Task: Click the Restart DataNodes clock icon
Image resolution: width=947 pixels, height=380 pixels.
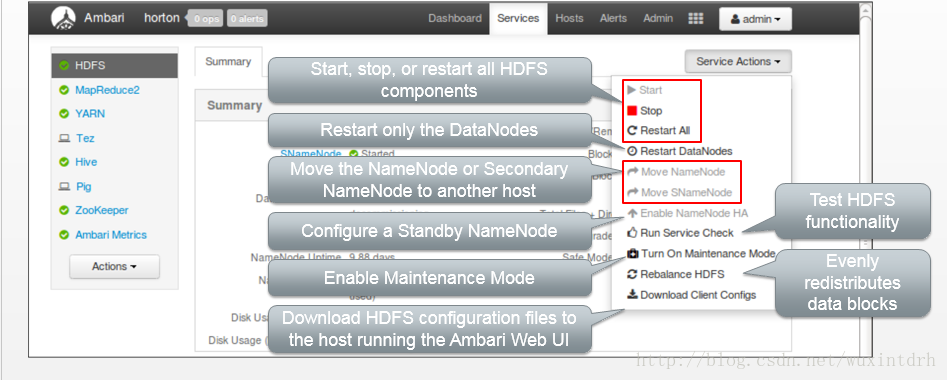Action: tap(632, 151)
